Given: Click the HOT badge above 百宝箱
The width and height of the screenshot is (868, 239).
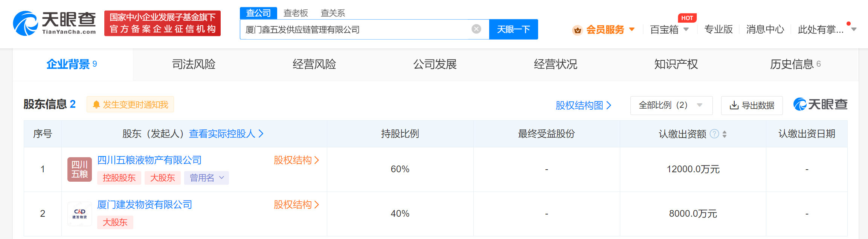Looking at the screenshot, I should point(687,18).
